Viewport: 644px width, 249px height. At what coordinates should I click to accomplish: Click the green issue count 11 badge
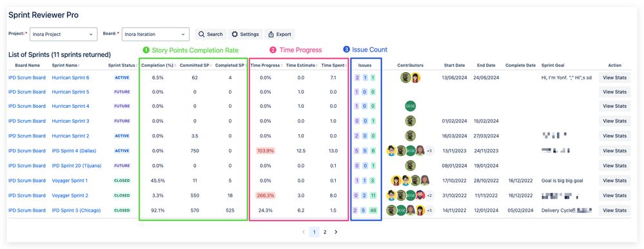[x=373, y=195]
